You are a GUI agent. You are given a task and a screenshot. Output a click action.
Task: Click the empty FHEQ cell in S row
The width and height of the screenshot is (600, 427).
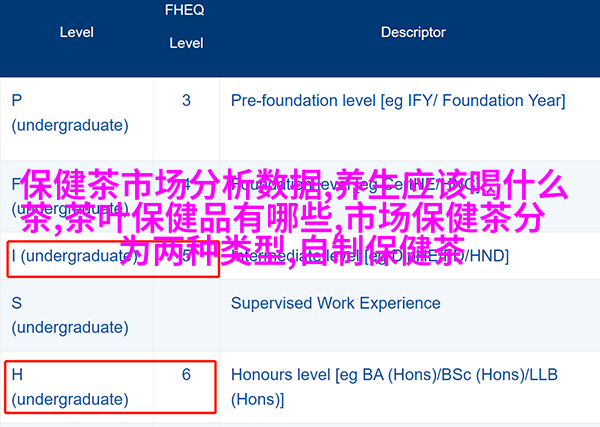(x=186, y=313)
